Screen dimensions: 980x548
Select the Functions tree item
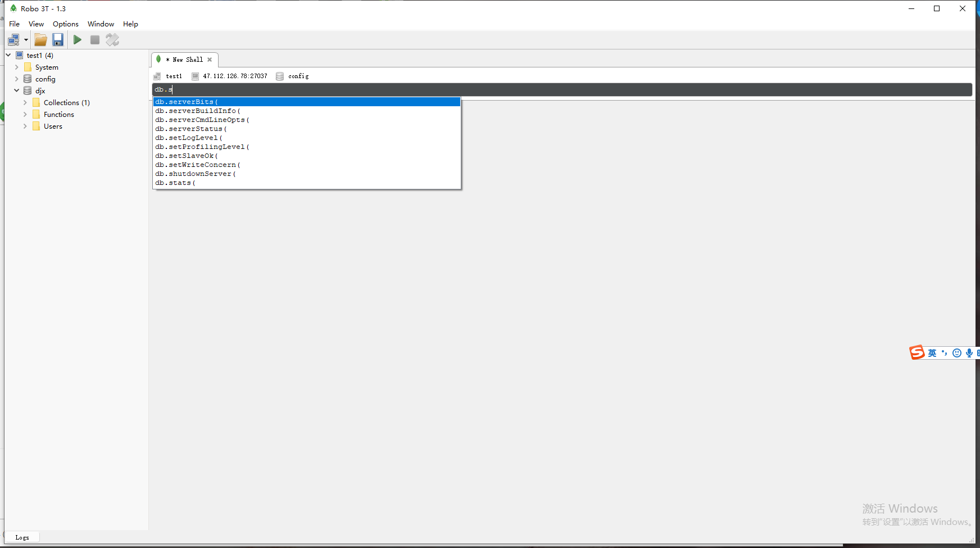59,115
